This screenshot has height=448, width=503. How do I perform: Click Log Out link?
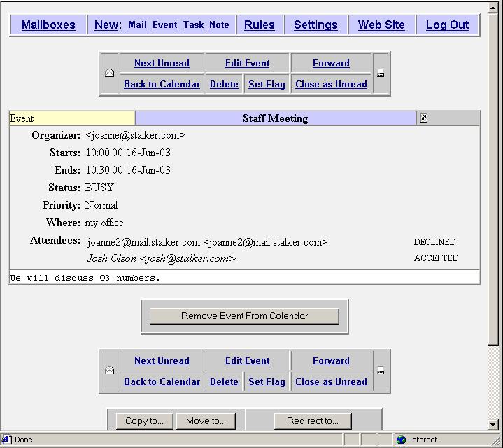447,24
